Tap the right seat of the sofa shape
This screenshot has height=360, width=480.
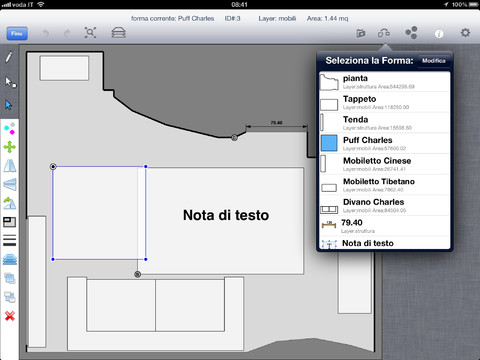pos(190,305)
